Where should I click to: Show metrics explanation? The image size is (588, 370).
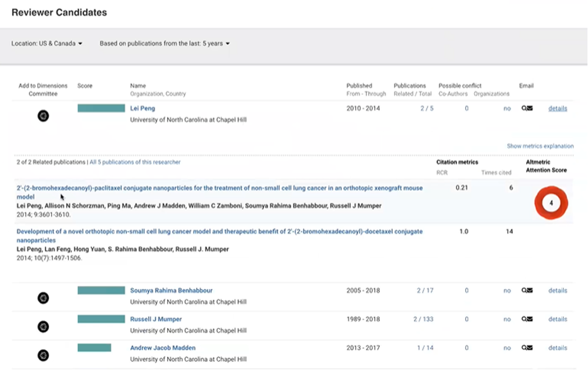pyautogui.click(x=540, y=145)
